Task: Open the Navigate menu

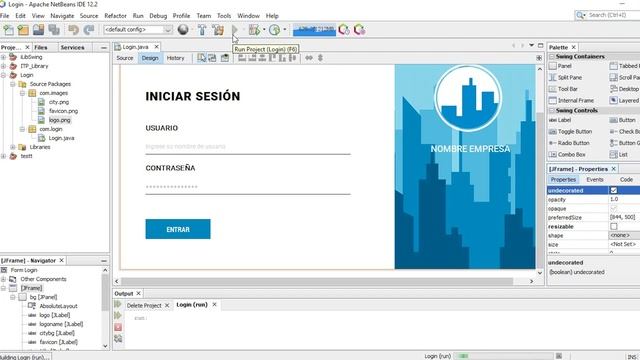Action: pyautogui.click(x=62, y=16)
